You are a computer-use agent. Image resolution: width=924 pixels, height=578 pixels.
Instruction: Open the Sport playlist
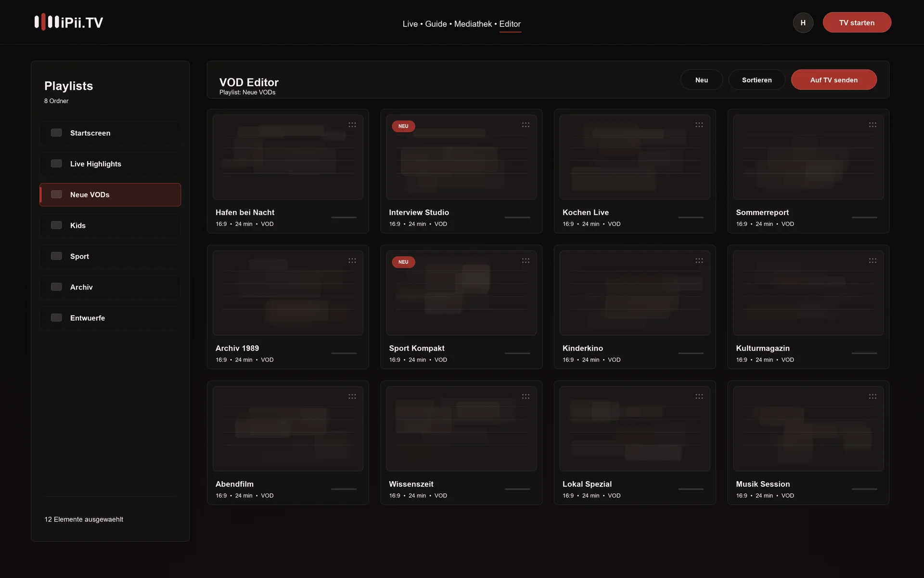tap(110, 256)
